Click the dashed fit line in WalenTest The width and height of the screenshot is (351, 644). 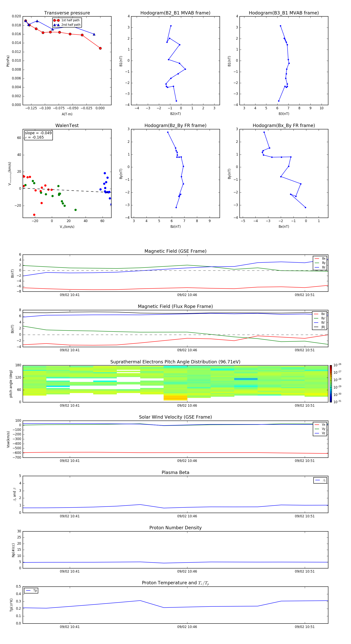coord(67,190)
